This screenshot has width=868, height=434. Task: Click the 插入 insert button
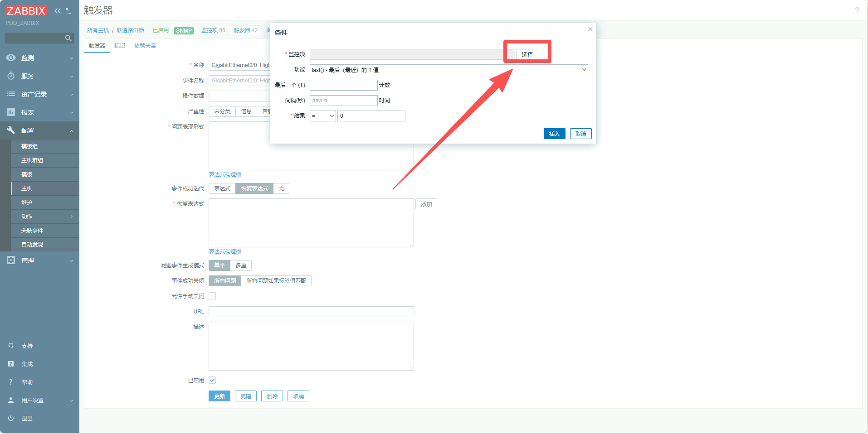click(x=554, y=134)
